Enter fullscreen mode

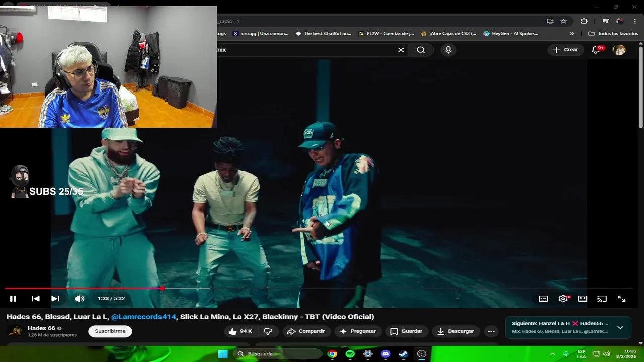click(x=621, y=299)
